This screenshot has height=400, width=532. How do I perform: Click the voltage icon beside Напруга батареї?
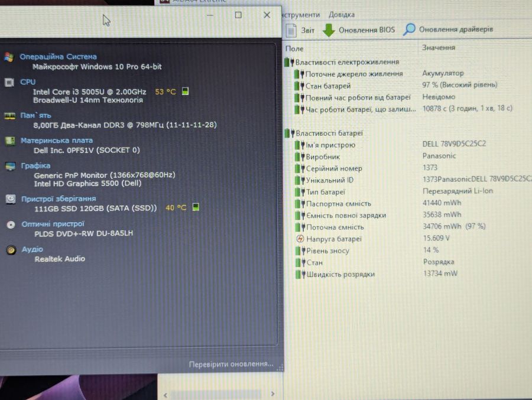click(x=300, y=239)
